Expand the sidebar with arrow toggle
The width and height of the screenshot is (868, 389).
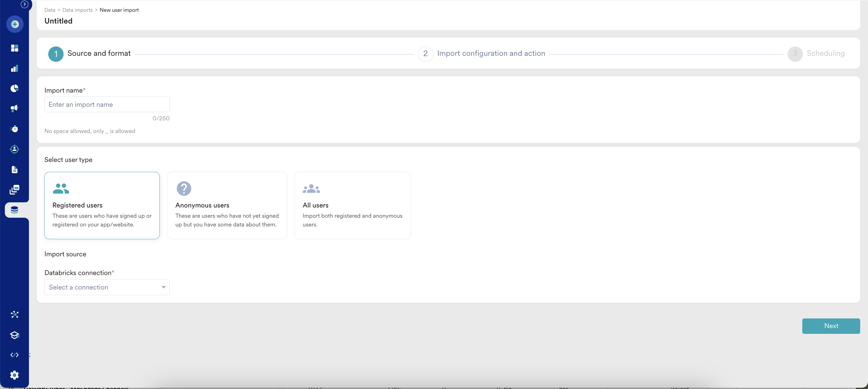point(24,5)
